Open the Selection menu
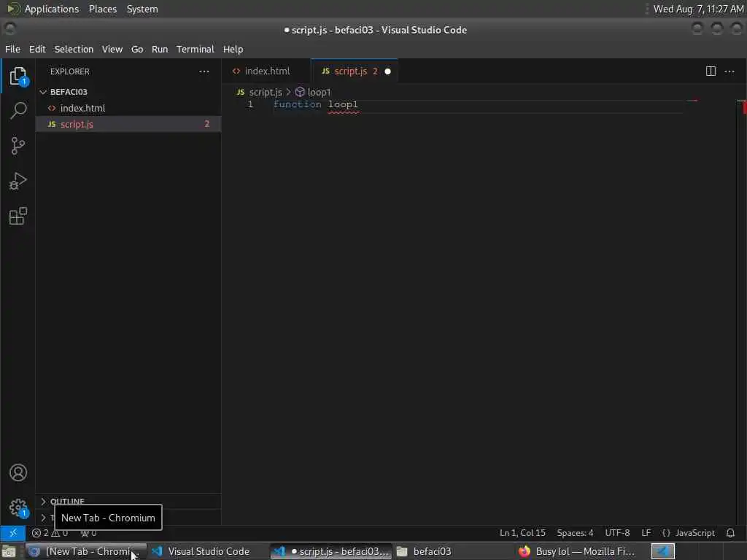The image size is (747, 560). 74,49
